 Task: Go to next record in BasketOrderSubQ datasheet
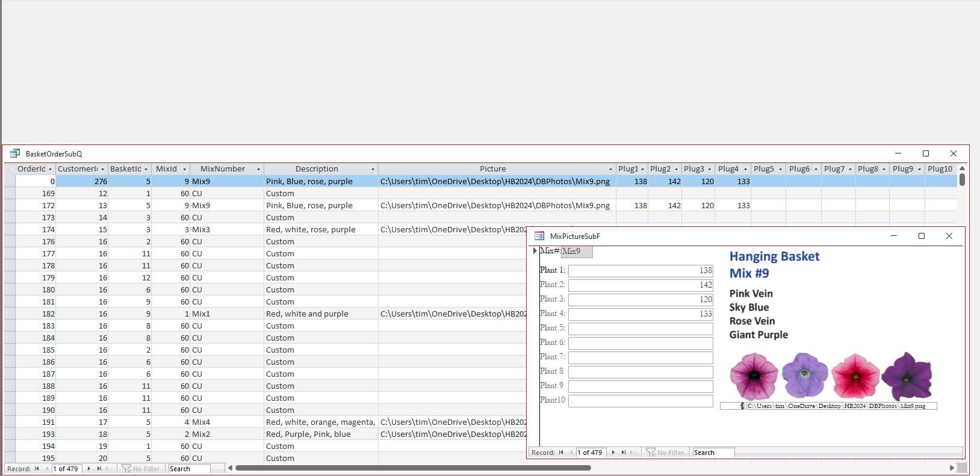[x=89, y=469]
